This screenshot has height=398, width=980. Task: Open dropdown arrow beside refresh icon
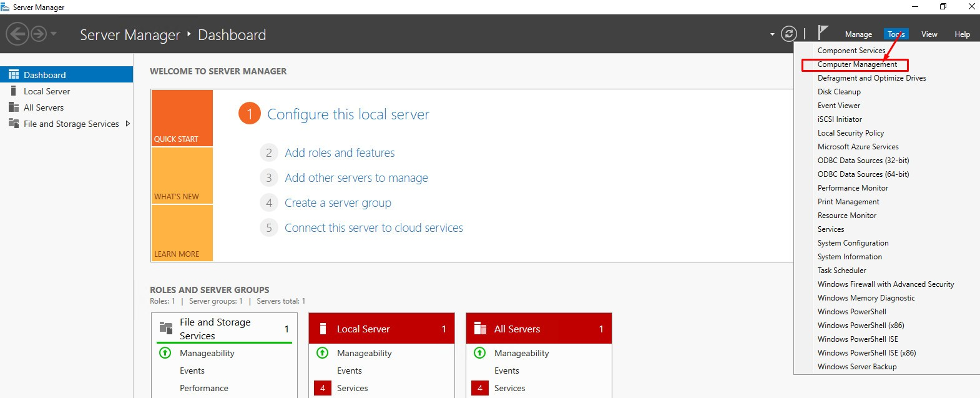point(772,34)
